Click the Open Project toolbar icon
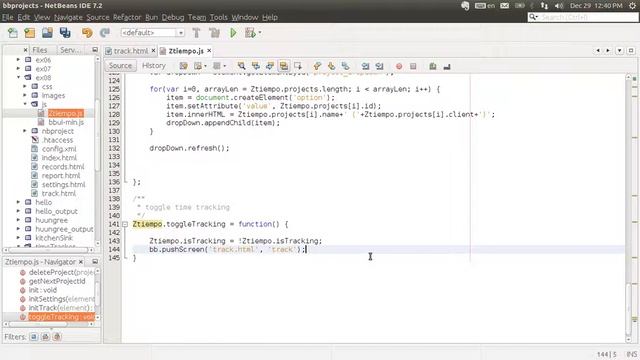640x360 pixels. (x=47, y=33)
